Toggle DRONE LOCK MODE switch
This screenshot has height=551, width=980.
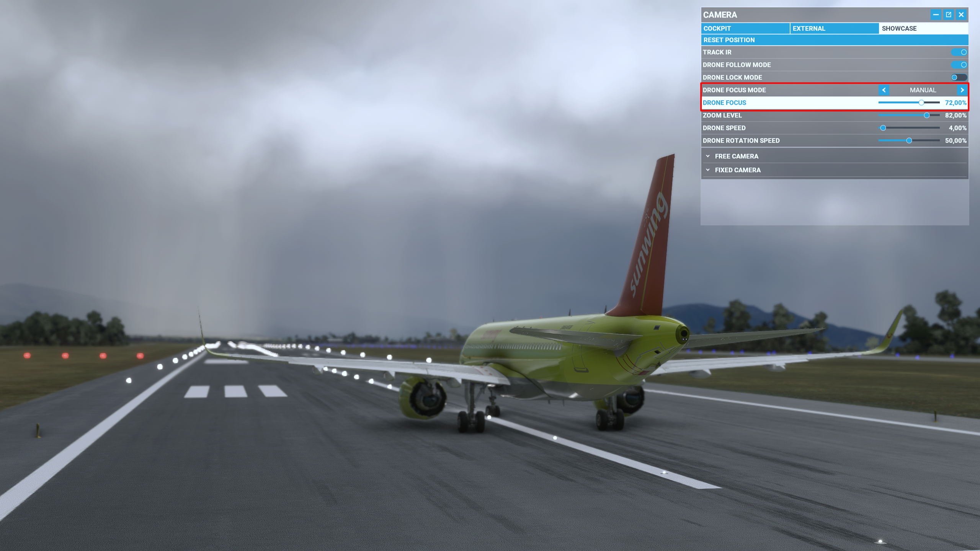coord(959,77)
